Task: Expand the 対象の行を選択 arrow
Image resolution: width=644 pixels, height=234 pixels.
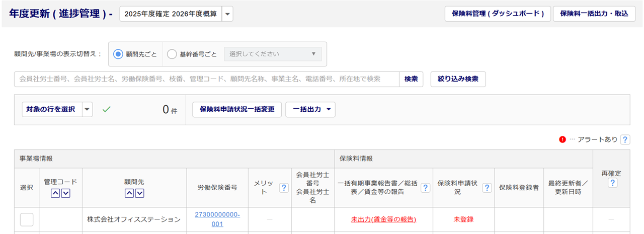Action: point(87,109)
